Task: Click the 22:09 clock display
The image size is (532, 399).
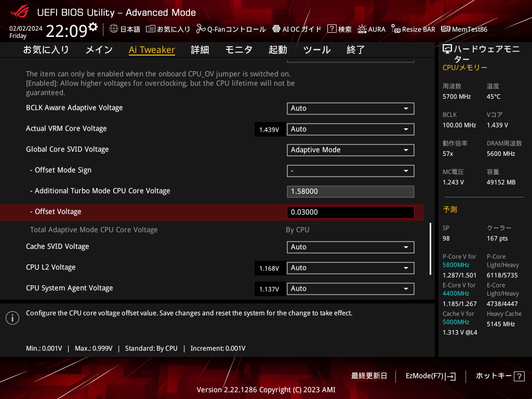Action: tap(66, 31)
